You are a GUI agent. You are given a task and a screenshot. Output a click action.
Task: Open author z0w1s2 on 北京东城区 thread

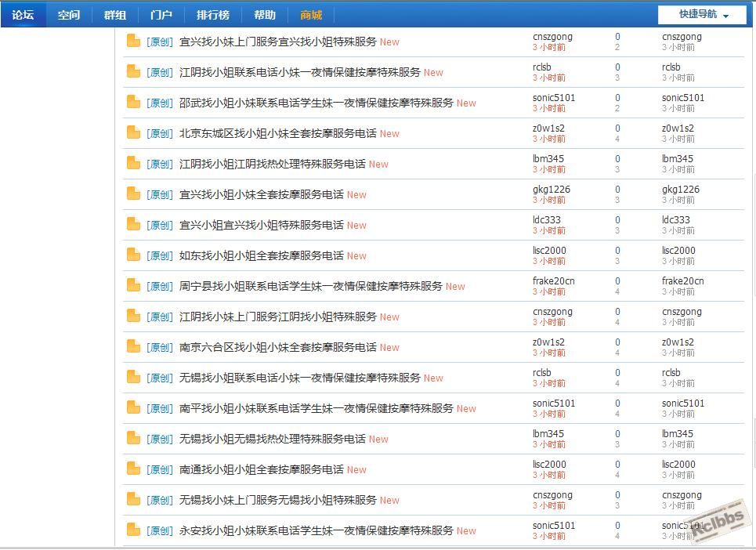click(548, 128)
